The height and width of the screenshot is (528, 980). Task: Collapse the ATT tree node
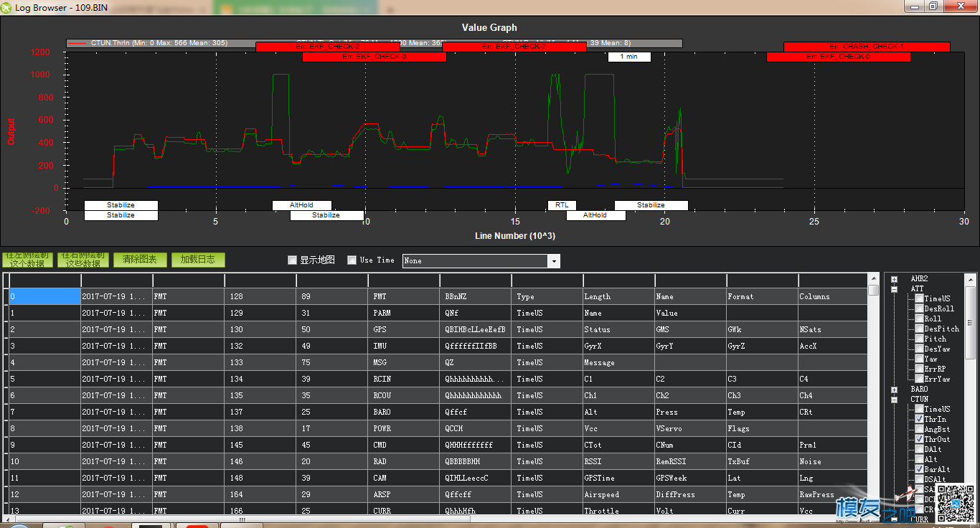895,289
